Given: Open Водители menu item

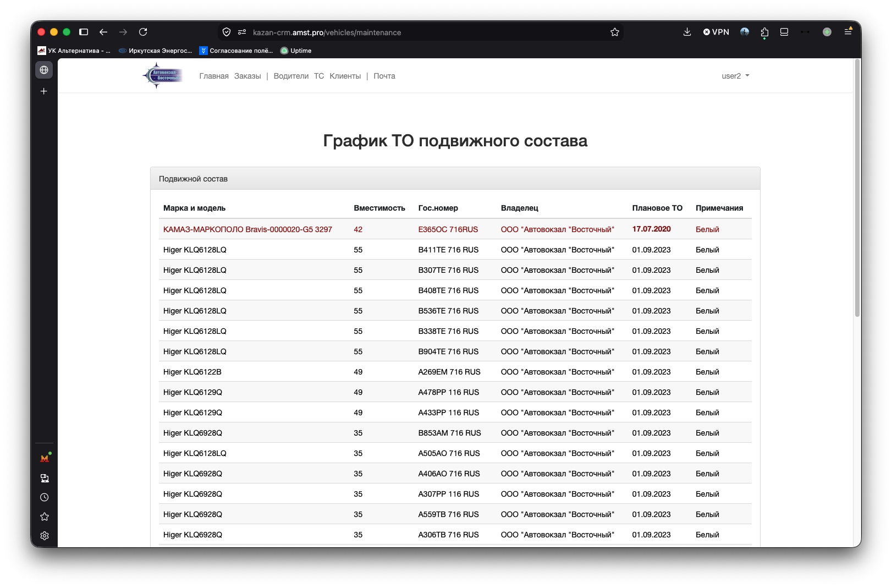Looking at the screenshot, I should point(291,76).
